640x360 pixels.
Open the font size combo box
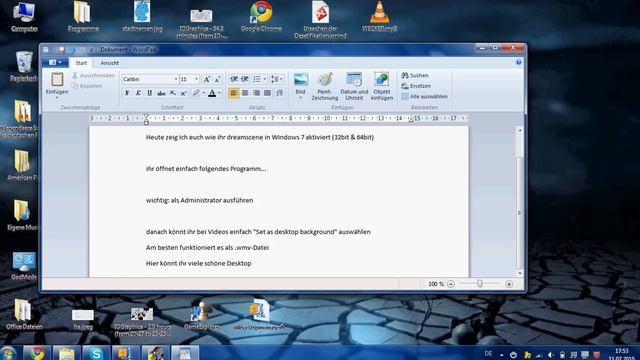click(x=189, y=79)
